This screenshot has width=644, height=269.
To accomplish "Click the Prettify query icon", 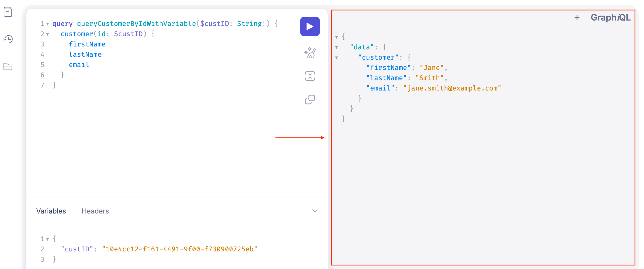I will (310, 53).
